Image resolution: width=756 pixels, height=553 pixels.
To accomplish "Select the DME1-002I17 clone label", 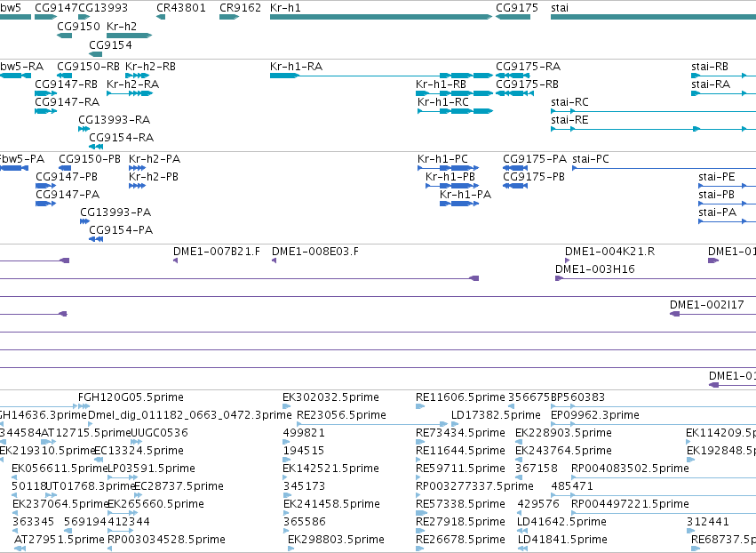I will coord(707,305).
